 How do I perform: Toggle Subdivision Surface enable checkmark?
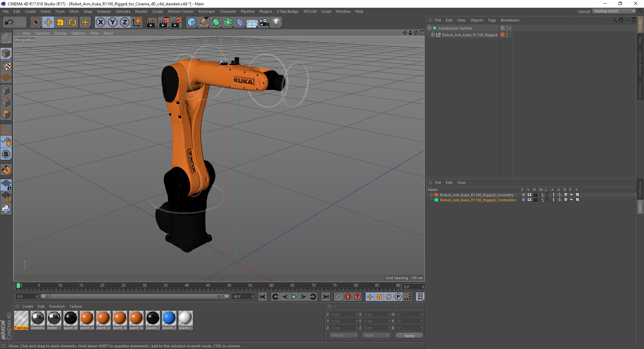(x=510, y=28)
